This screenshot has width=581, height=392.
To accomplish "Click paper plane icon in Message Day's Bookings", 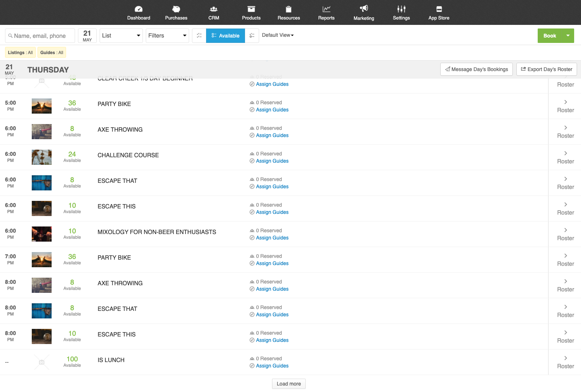I will pyautogui.click(x=447, y=69).
